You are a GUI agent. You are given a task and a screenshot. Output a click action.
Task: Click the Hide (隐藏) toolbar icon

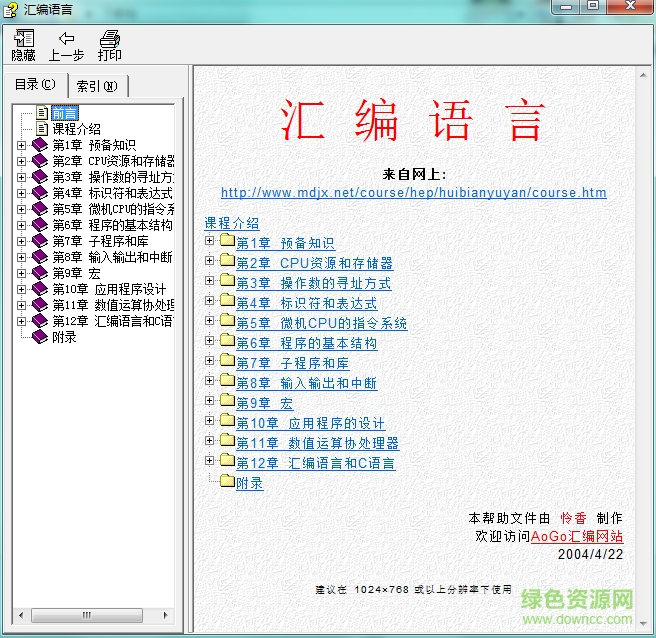[23, 38]
